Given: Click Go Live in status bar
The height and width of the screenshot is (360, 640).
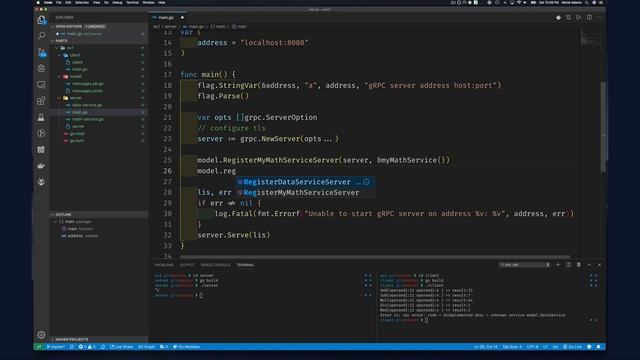Looking at the screenshot, I should (x=572, y=347).
